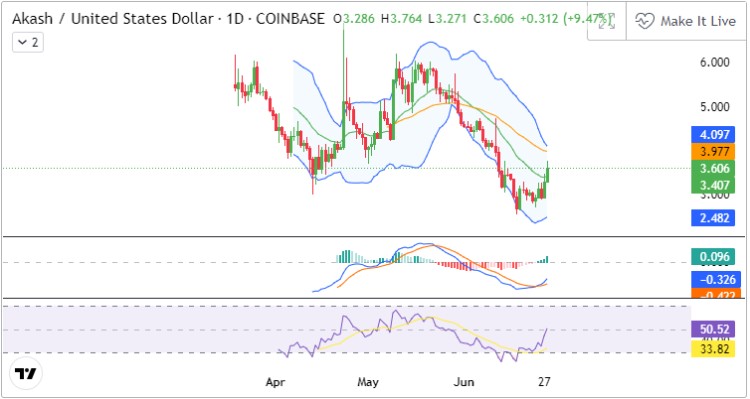
Task: Click the RSI value label 50.52
Action: pyautogui.click(x=713, y=330)
